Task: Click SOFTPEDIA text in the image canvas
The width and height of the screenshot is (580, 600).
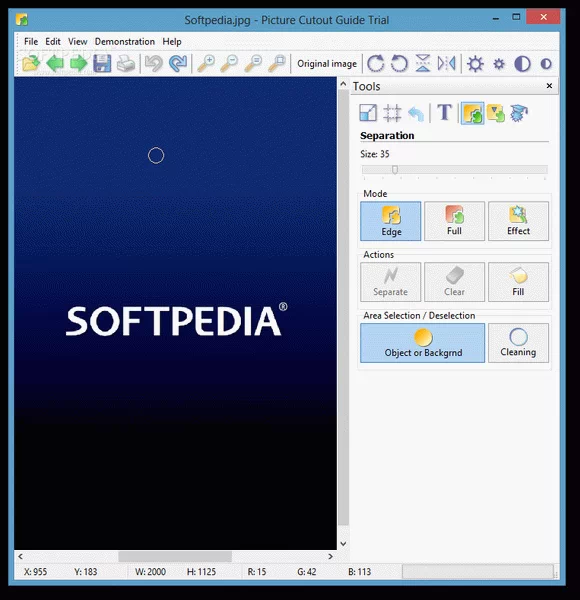Action: click(176, 320)
